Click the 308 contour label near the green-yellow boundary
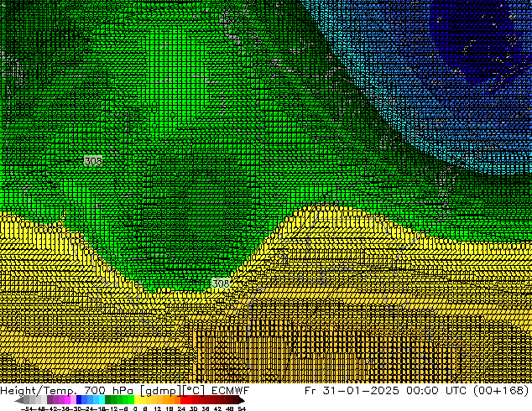The width and height of the screenshot is (532, 411). 221,284
